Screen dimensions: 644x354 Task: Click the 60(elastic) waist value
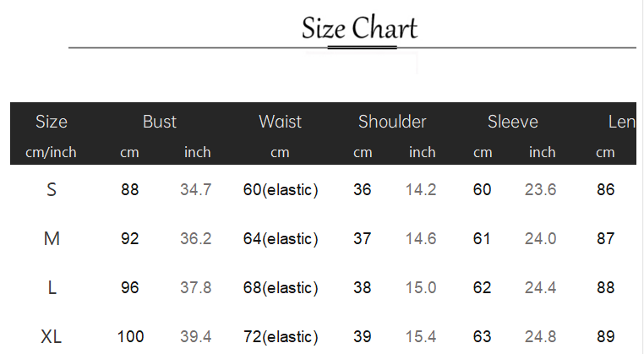point(281,190)
